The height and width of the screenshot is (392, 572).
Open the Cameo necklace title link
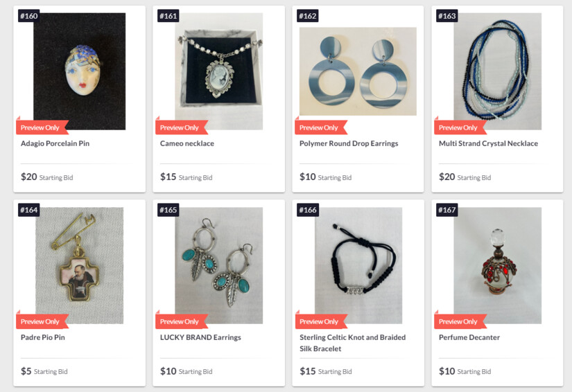(x=187, y=143)
